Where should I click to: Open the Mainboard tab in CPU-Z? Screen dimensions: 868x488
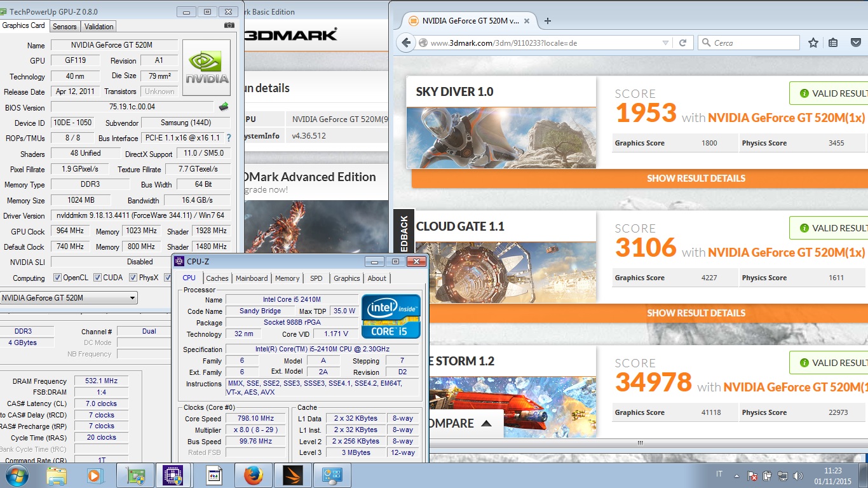pos(252,278)
